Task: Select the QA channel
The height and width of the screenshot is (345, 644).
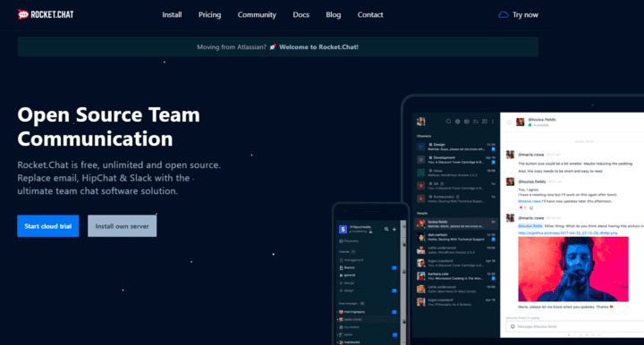Action: (456, 186)
